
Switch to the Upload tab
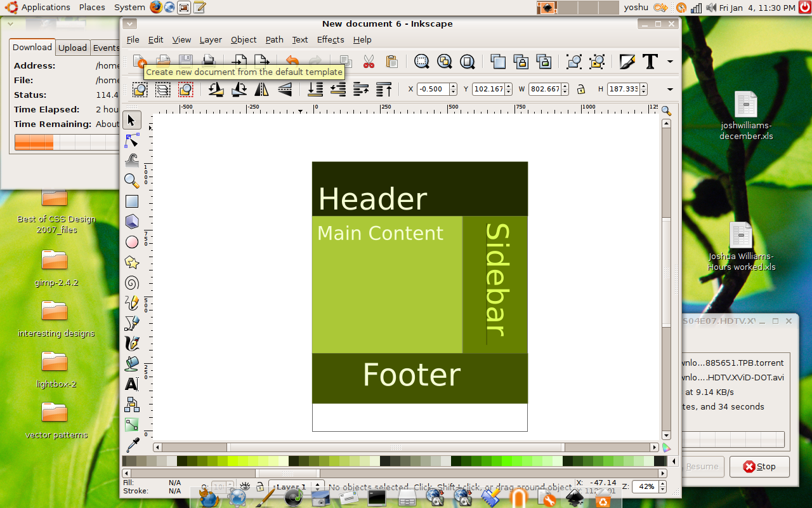[x=72, y=48]
